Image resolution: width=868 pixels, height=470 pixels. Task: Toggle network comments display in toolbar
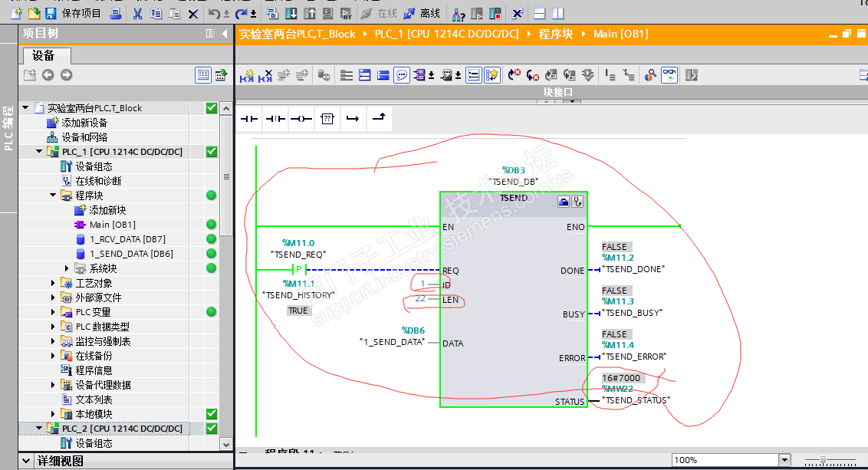pyautogui.click(x=402, y=75)
